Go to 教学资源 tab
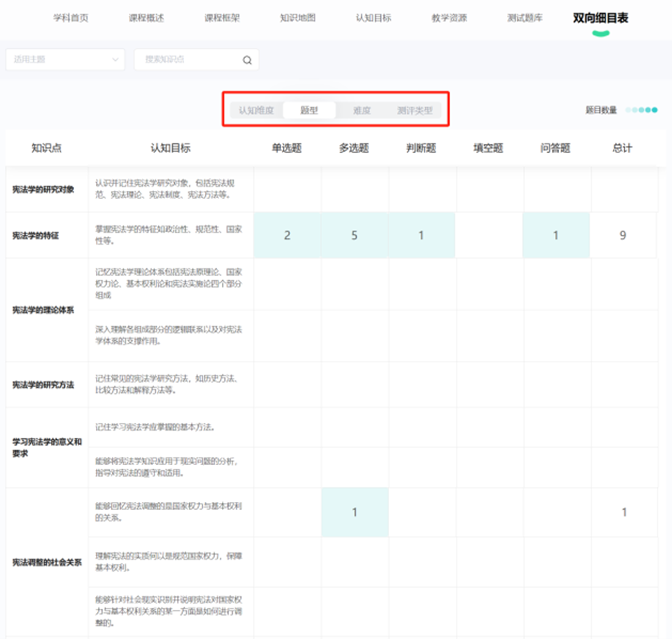Image resolution: width=672 pixels, height=639 pixels. pyautogui.click(x=449, y=18)
